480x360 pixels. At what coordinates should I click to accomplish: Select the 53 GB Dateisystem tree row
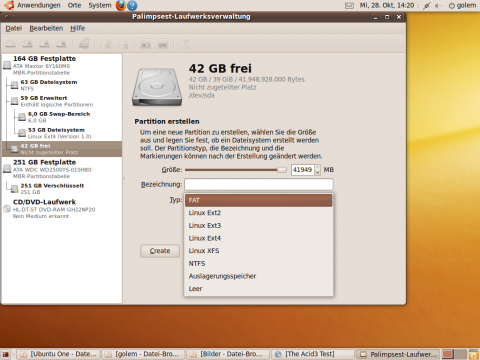pos(62,133)
